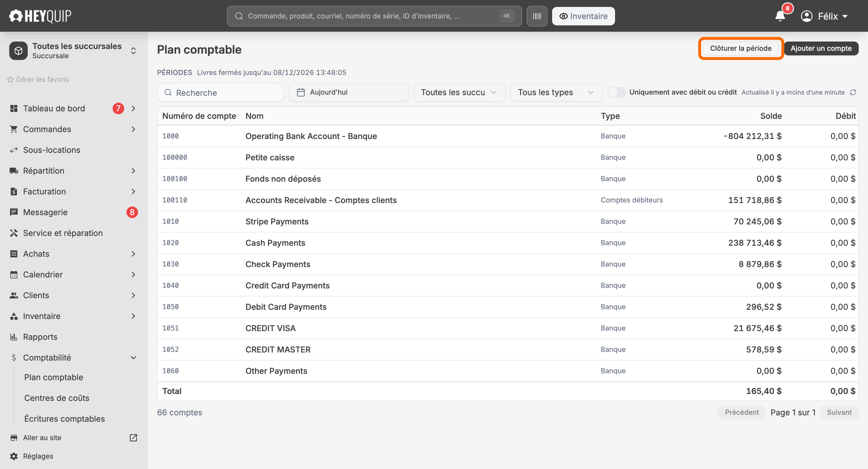868x469 pixels.
Task: Click the Rapports chart icon
Action: pyautogui.click(x=14, y=337)
